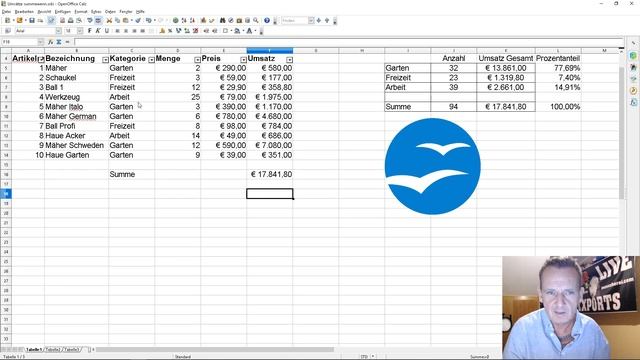Toggle Justified alignment

pos(142,31)
